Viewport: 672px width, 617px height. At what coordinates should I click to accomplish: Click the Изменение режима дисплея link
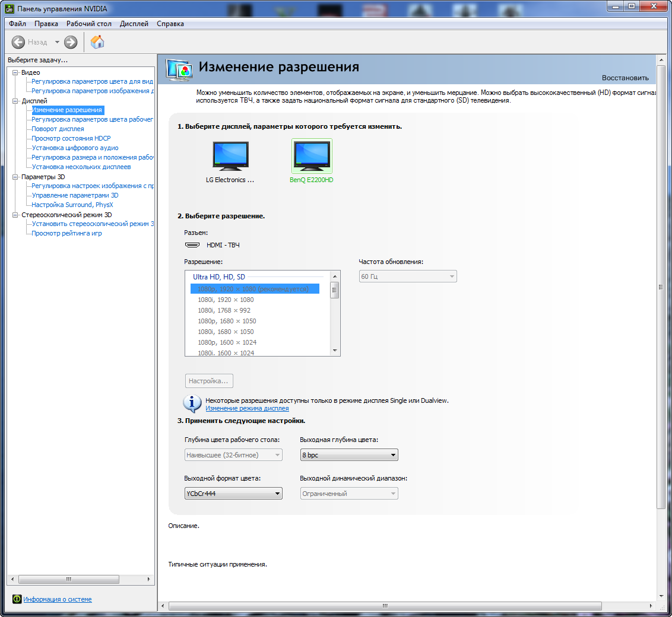(247, 408)
